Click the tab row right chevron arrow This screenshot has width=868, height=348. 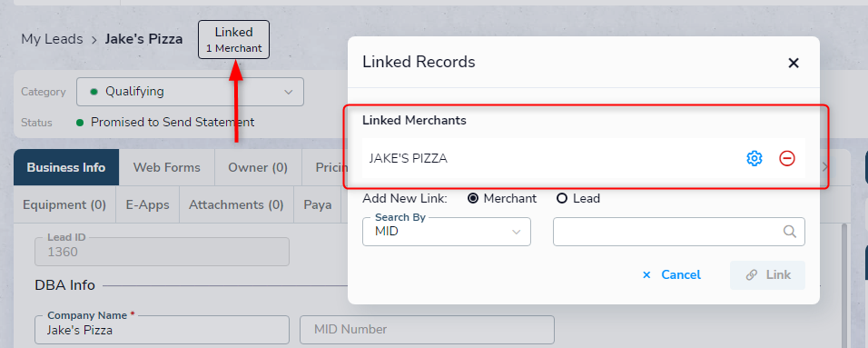tap(824, 167)
